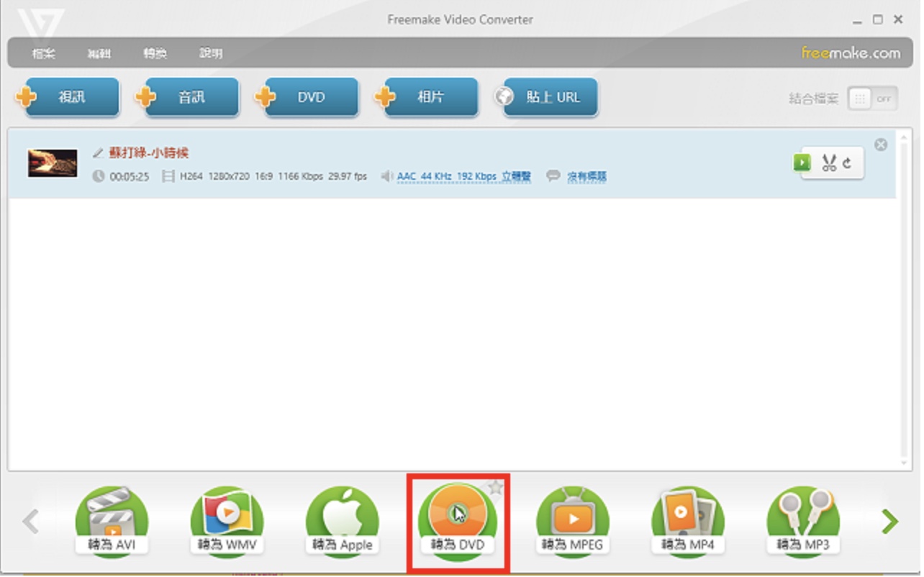924x577 pixels.
Task: Choose the 轉為 AVI format
Action: (x=112, y=522)
